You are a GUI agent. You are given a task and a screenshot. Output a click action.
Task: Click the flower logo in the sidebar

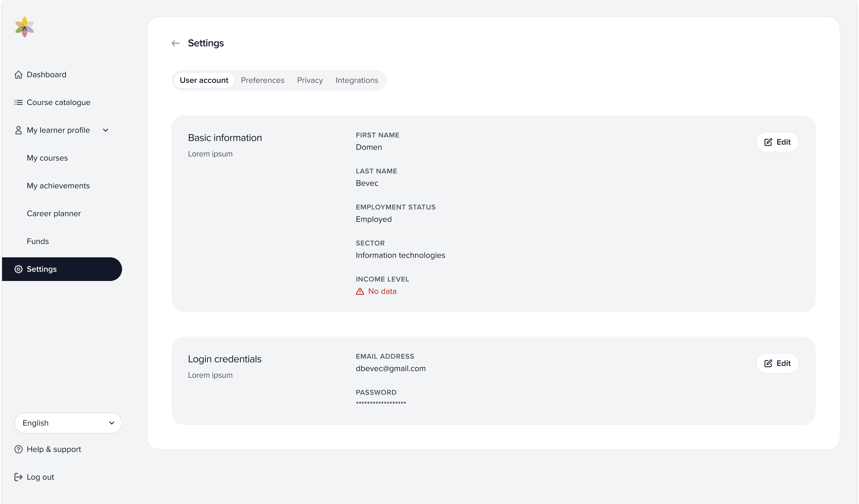(24, 27)
